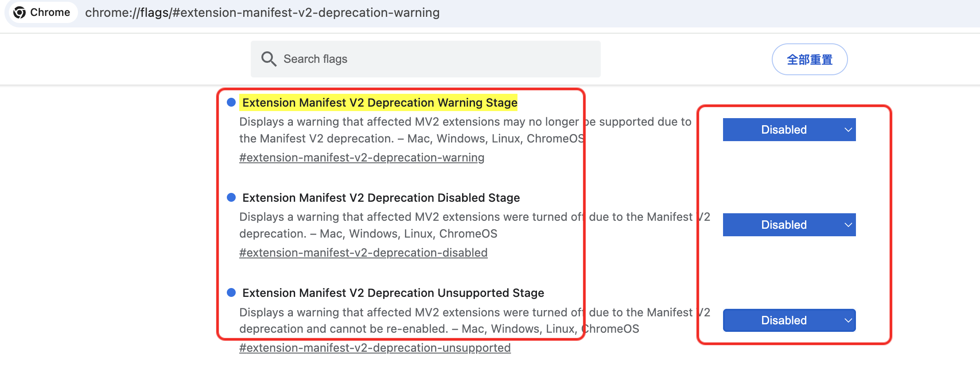The image size is (980, 369).
Task: Click blue dot beside Deprecation Warning Stage
Action: (231, 103)
